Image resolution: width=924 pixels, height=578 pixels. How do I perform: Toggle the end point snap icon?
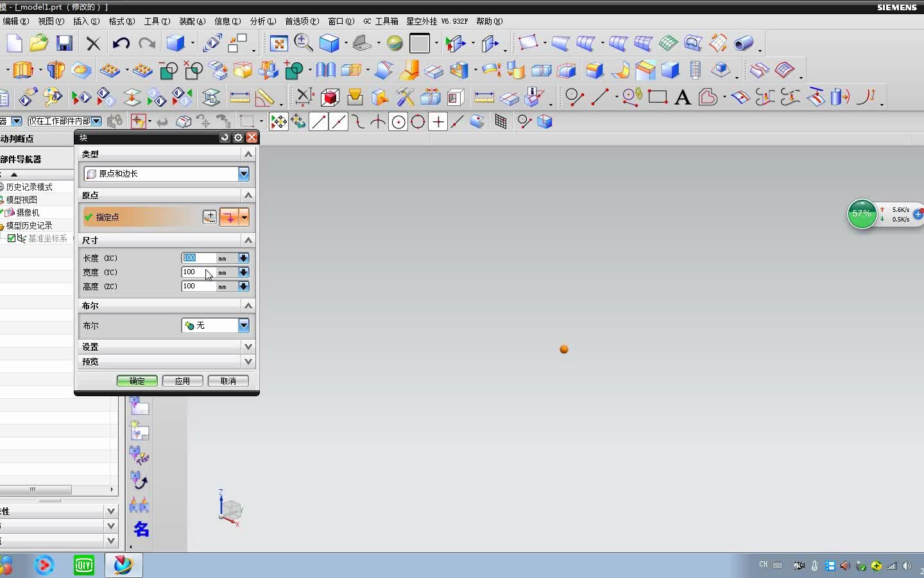click(319, 121)
